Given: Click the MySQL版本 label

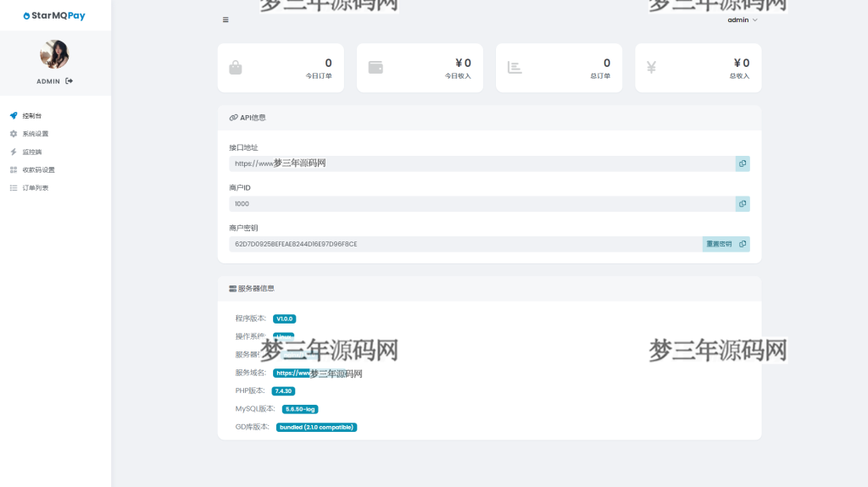Looking at the screenshot, I should tap(255, 409).
